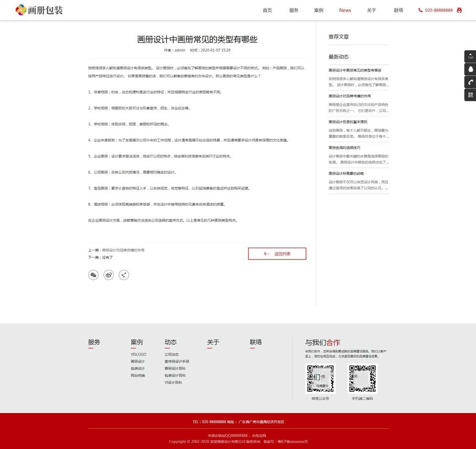Open 关于 page from top navigation
This screenshot has width=476, height=449.
(371, 10)
